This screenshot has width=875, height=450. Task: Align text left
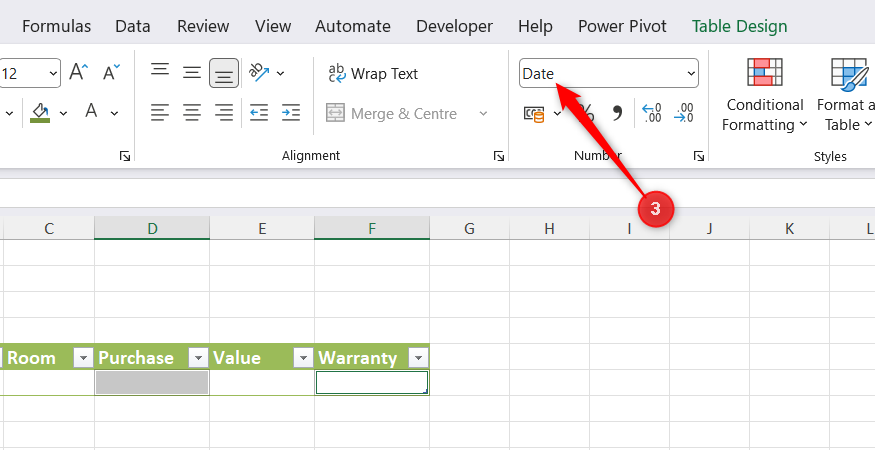(x=160, y=113)
